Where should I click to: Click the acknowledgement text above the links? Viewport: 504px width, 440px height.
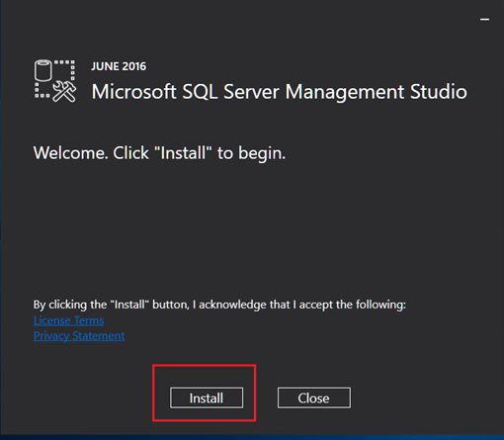(x=219, y=305)
